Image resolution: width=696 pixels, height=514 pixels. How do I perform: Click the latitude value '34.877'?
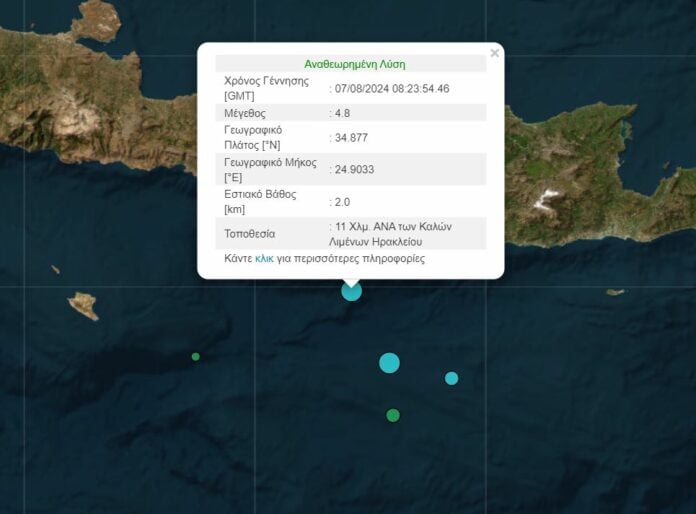(x=351, y=138)
